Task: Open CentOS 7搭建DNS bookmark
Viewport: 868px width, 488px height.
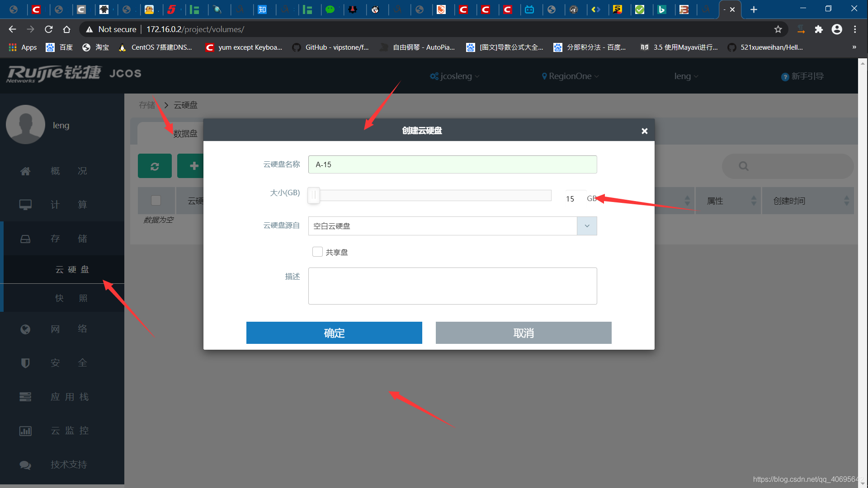Action: (155, 47)
